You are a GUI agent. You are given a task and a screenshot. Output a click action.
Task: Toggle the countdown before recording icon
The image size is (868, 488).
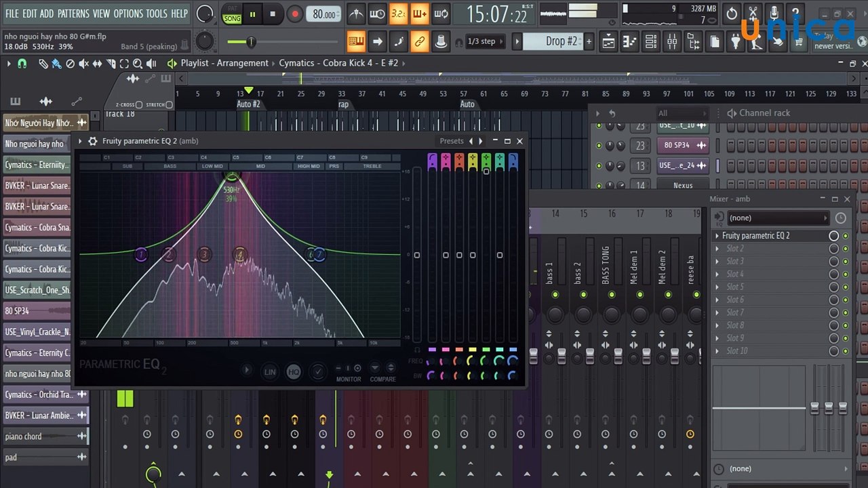[398, 14]
